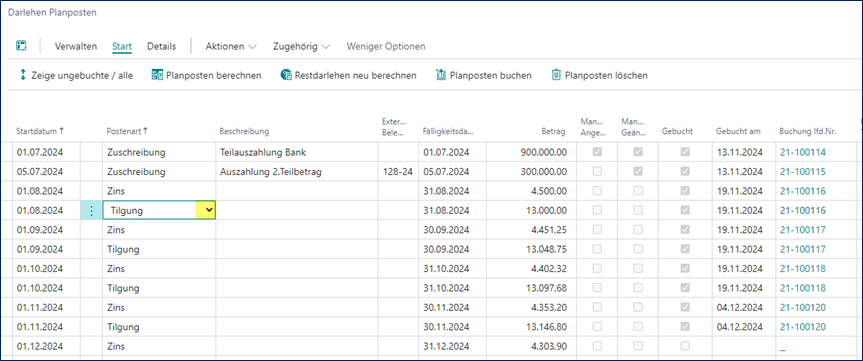Toggle Man. Angelegt checkbox in the 4.303,90 row

597,346
